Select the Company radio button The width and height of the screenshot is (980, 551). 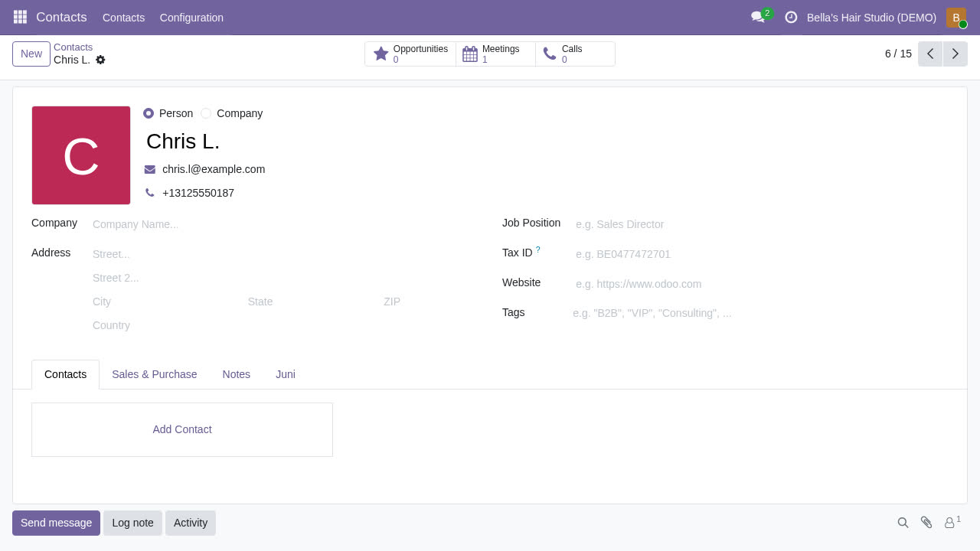click(x=206, y=113)
